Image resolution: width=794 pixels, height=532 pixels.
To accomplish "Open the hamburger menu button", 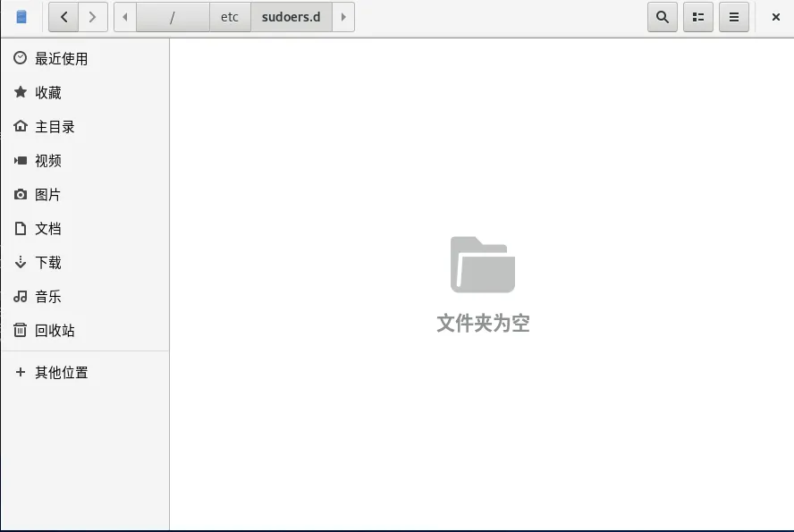I will click(734, 17).
